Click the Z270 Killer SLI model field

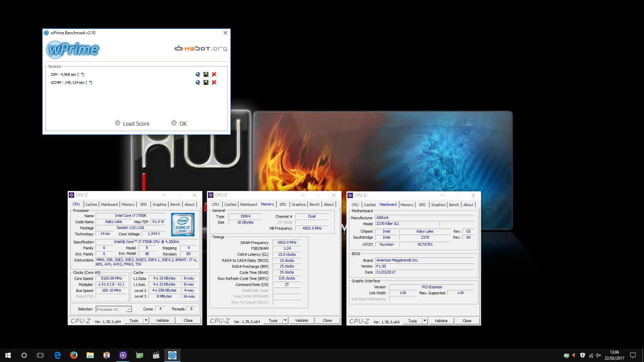[x=407, y=224]
